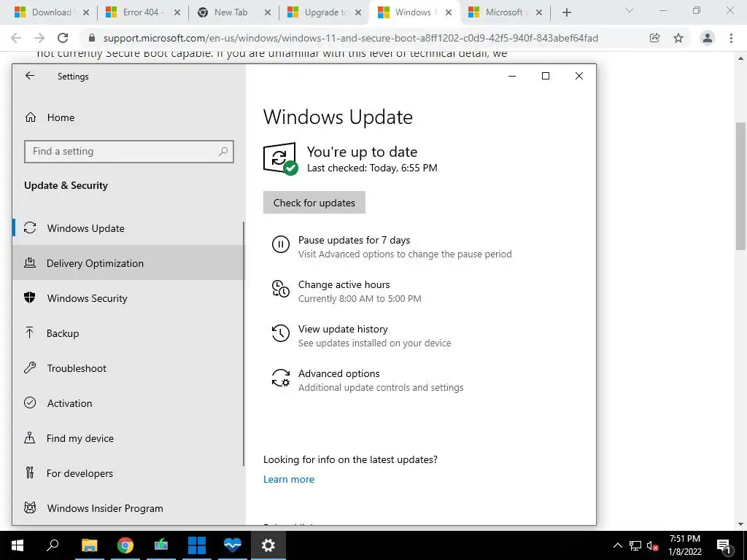
Task: Click the update history icon
Action: [281, 332]
